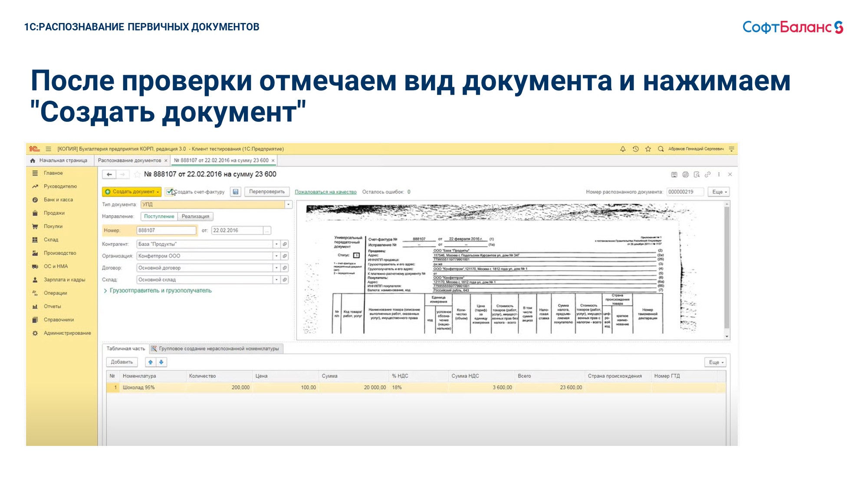Save to file icon in form header
Viewport: 868px width, 488px height.
coord(674,174)
